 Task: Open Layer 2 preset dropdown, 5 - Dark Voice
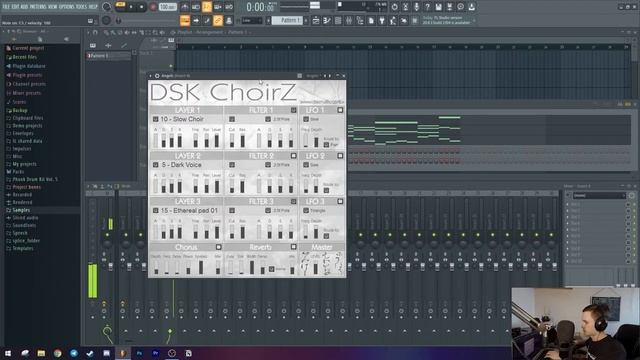pos(156,165)
